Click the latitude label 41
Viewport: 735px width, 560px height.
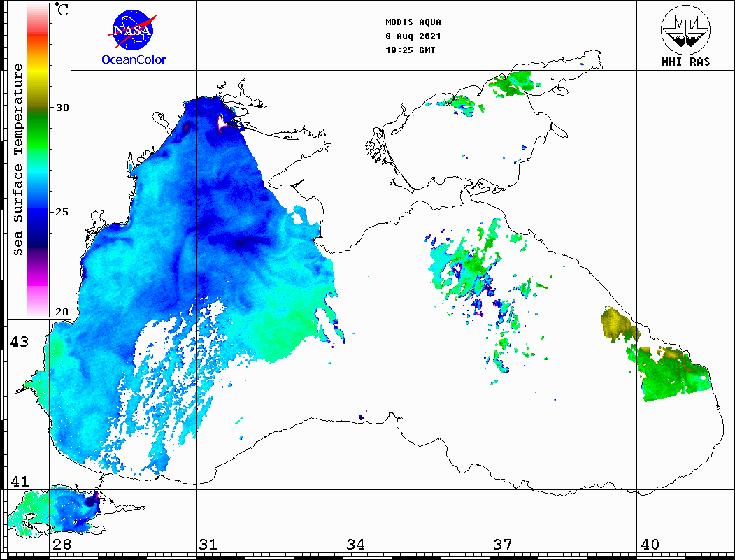(19, 481)
